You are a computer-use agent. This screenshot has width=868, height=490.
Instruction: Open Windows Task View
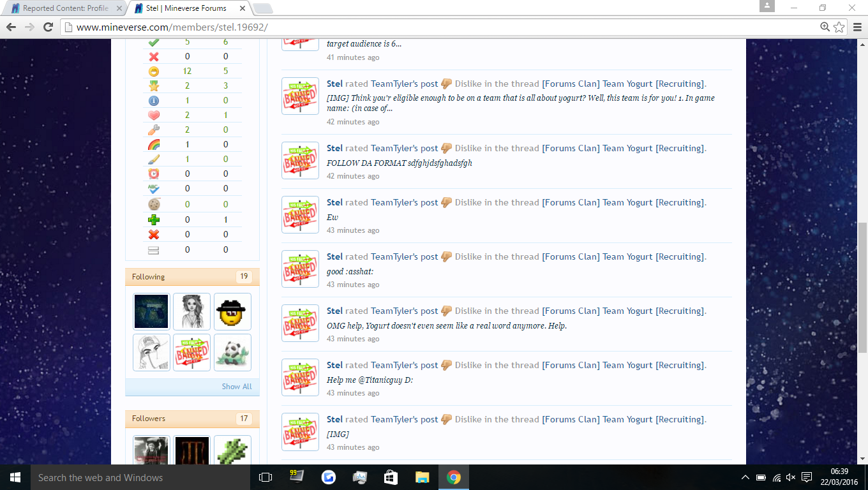(x=266, y=477)
